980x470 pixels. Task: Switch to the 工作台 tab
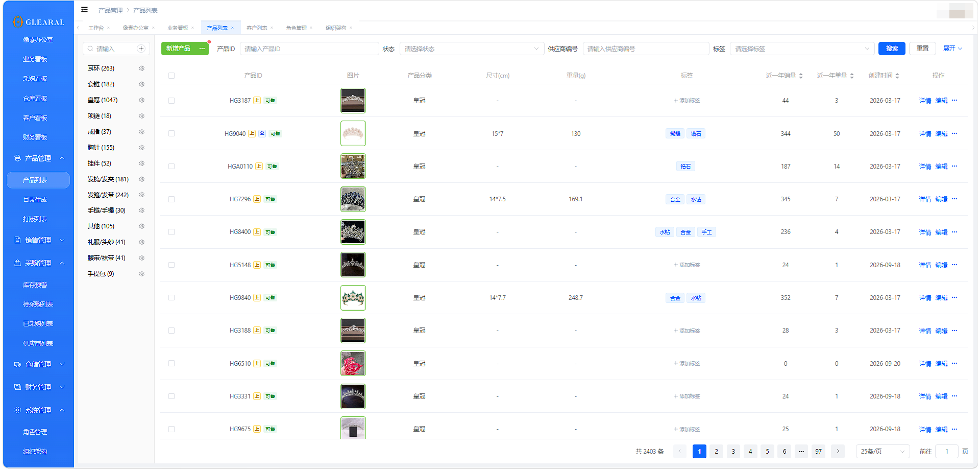click(96, 28)
